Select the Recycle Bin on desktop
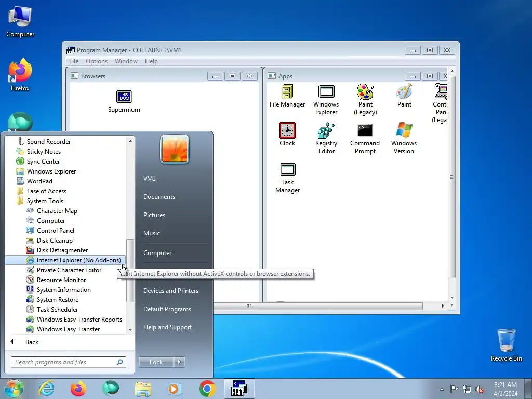This screenshot has height=399, width=532. pyautogui.click(x=506, y=345)
